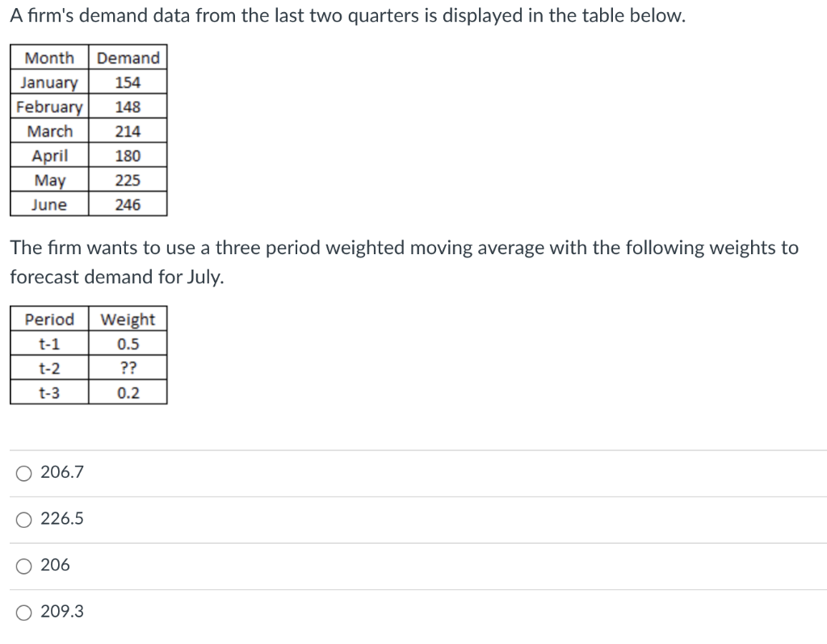Select the March demand cell showing 214
The height and width of the screenshot is (644, 827).
(127, 131)
